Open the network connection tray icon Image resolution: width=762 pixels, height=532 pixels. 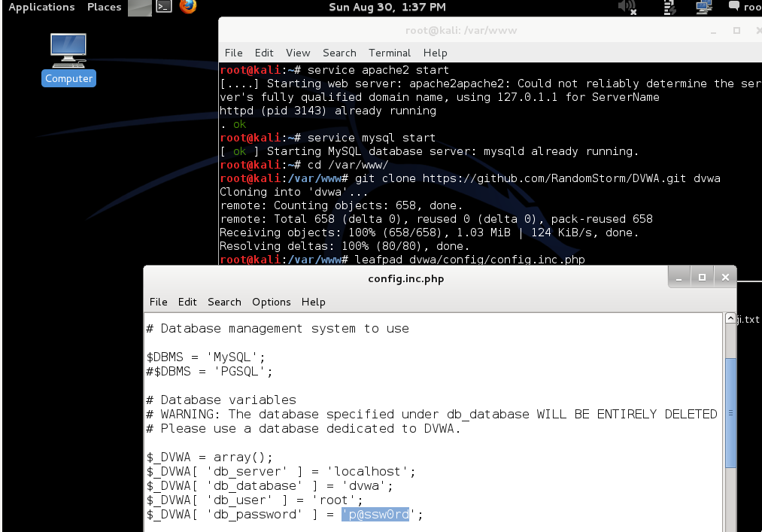click(703, 8)
